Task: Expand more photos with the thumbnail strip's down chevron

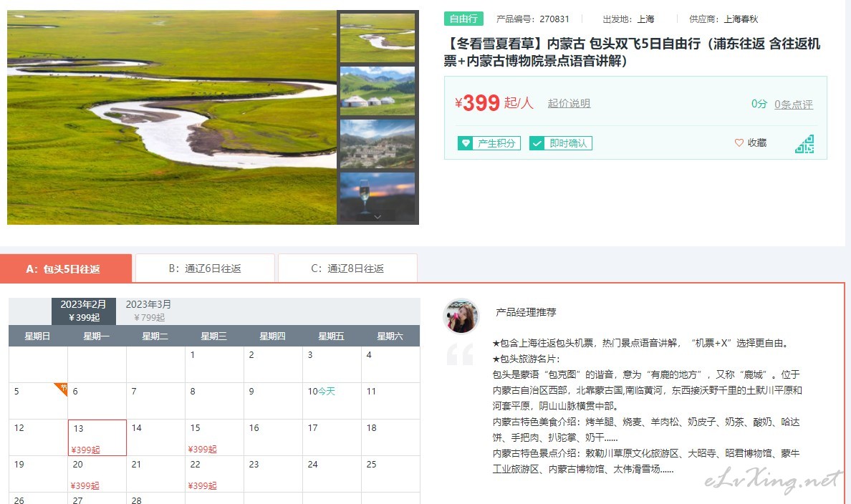Action: [378, 216]
